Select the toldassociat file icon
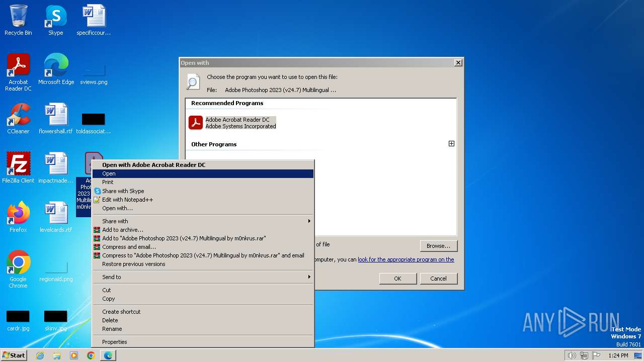This screenshot has width=644, height=362. point(94,123)
